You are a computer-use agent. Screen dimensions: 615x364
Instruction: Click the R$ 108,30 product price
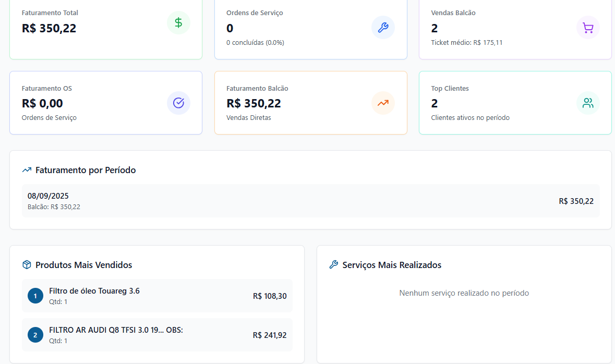point(270,296)
